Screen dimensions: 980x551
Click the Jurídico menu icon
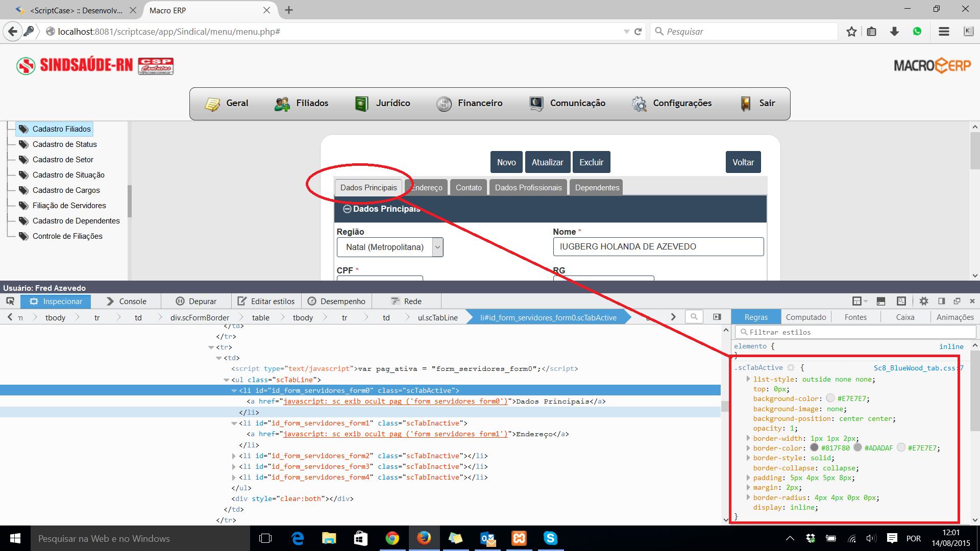[361, 104]
